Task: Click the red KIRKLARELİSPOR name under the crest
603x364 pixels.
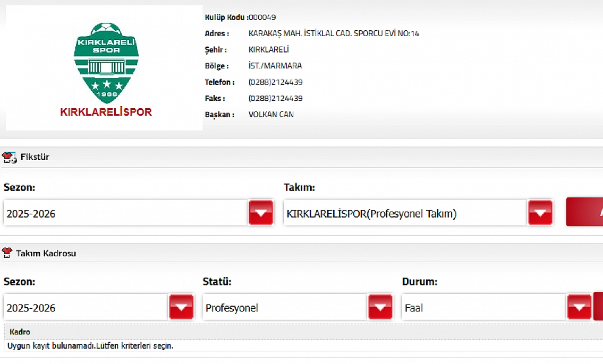Action: pos(106,112)
